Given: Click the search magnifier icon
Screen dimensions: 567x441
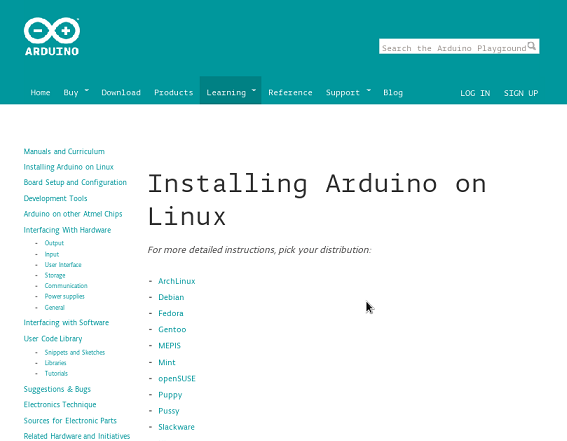Looking at the screenshot, I should [531, 46].
